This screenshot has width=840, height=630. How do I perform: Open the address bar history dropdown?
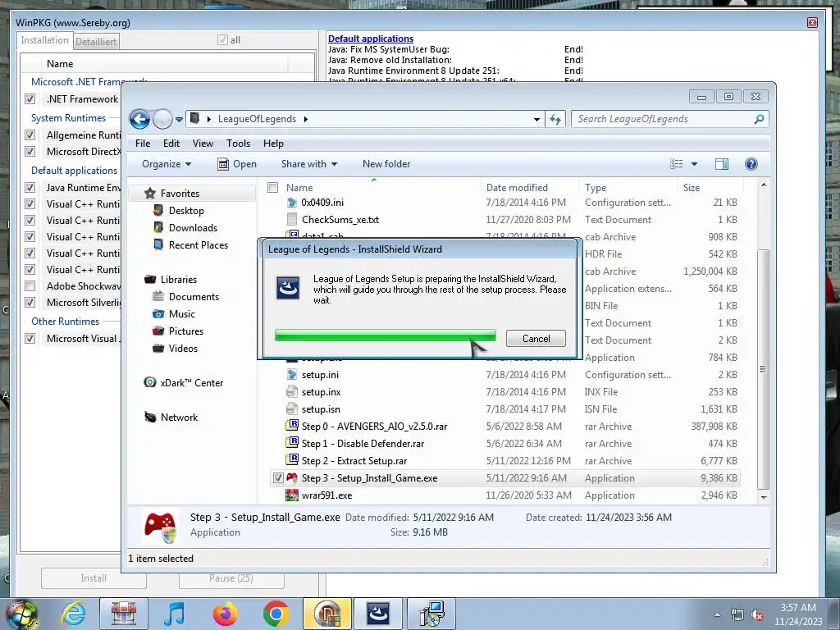coord(536,120)
